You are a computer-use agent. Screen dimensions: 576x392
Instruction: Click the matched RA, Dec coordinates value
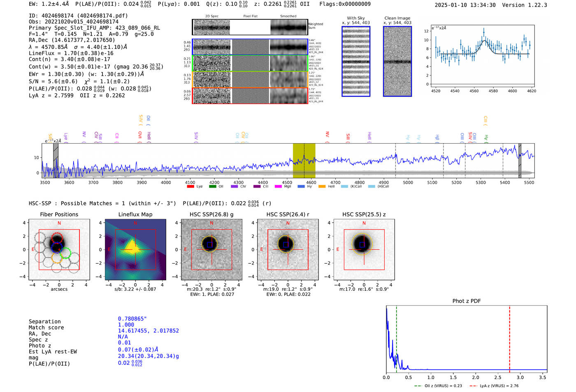pos(148,331)
